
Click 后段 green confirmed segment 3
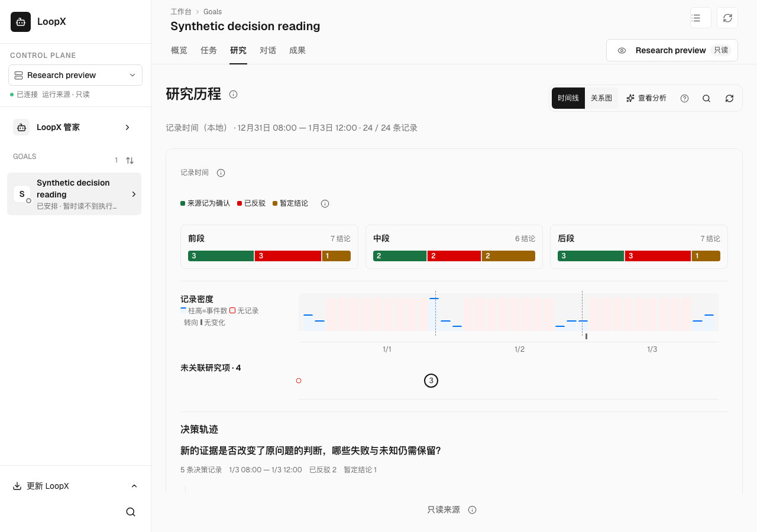591,256
